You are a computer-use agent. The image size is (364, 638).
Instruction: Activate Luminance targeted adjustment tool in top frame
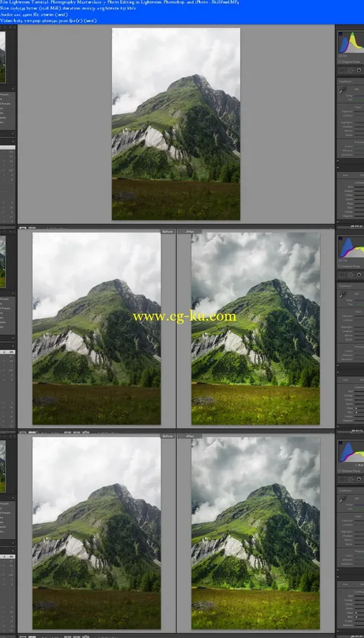[x=340, y=183]
